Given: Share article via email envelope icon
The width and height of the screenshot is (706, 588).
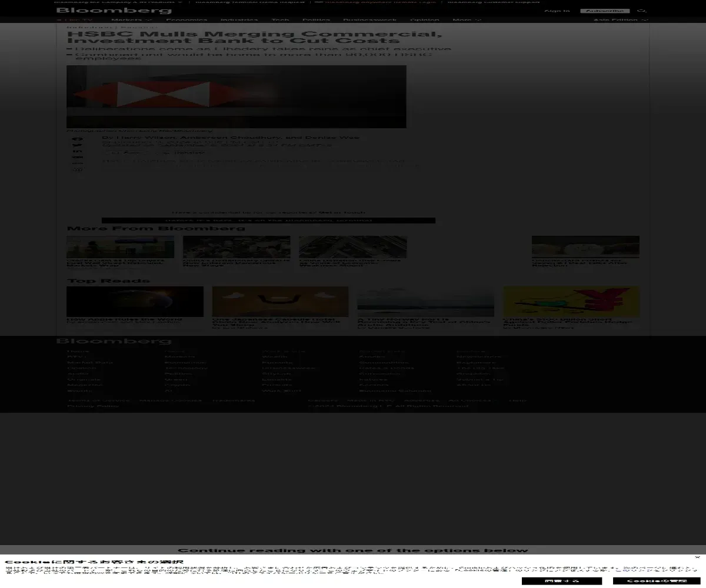Looking at the screenshot, I should click(78, 158).
